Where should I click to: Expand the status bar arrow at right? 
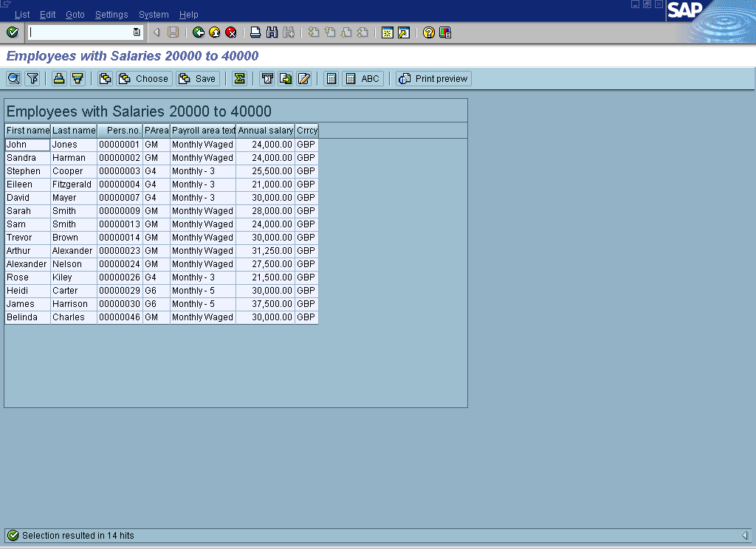coord(745,536)
